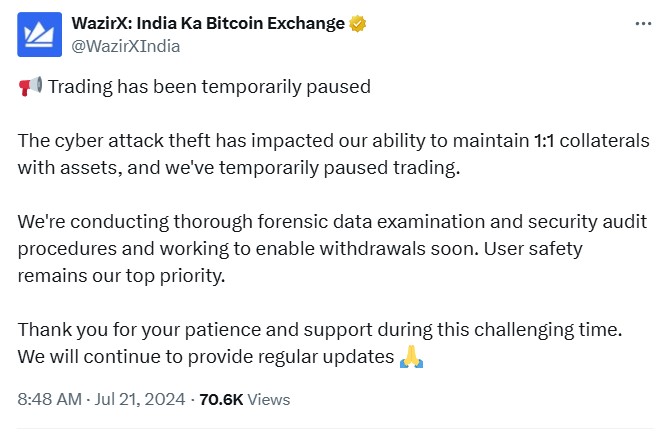Click the 'We will continue to provide' line
Viewport: 672px width, 438px height.
[x=206, y=357]
